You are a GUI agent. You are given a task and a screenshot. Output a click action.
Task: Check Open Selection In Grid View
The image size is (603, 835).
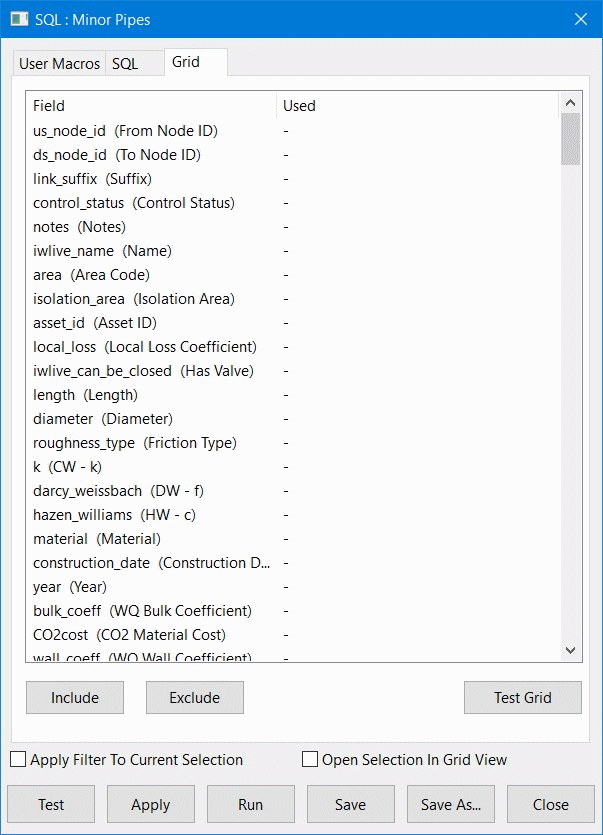[310, 760]
